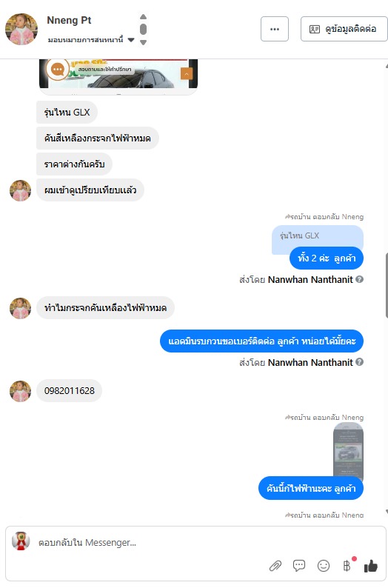Click the down arrow stepper near name

click(x=143, y=42)
